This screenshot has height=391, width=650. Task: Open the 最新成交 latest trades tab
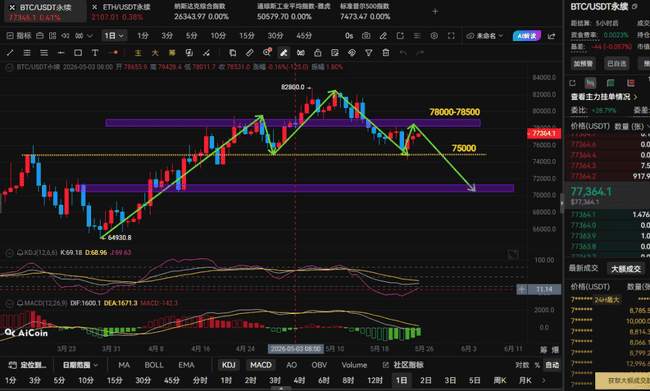(x=583, y=268)
